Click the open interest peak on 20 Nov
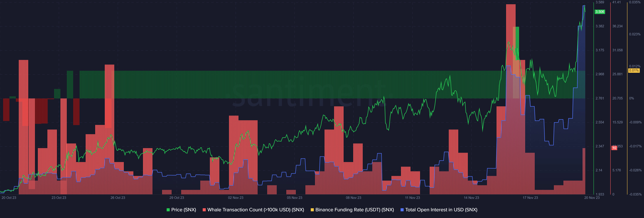Image resolution: width=644 pixels, height=218 pixels. pos(584,6)
